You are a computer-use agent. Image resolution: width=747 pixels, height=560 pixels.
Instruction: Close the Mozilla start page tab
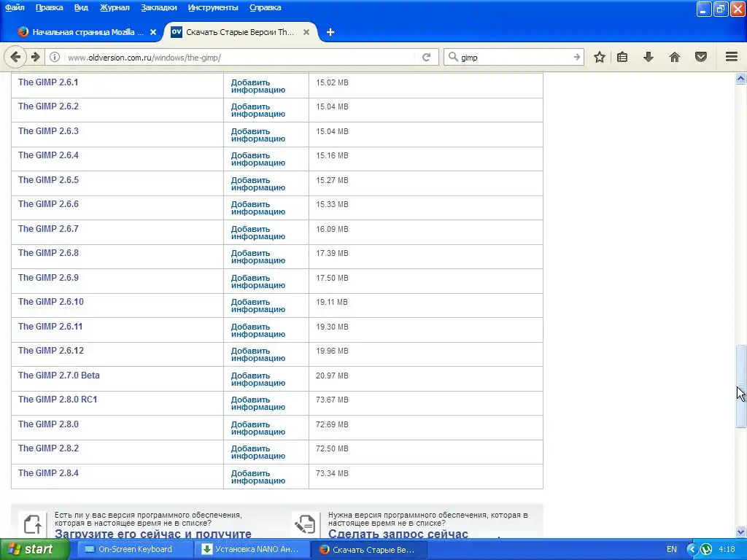pos(153,32)
